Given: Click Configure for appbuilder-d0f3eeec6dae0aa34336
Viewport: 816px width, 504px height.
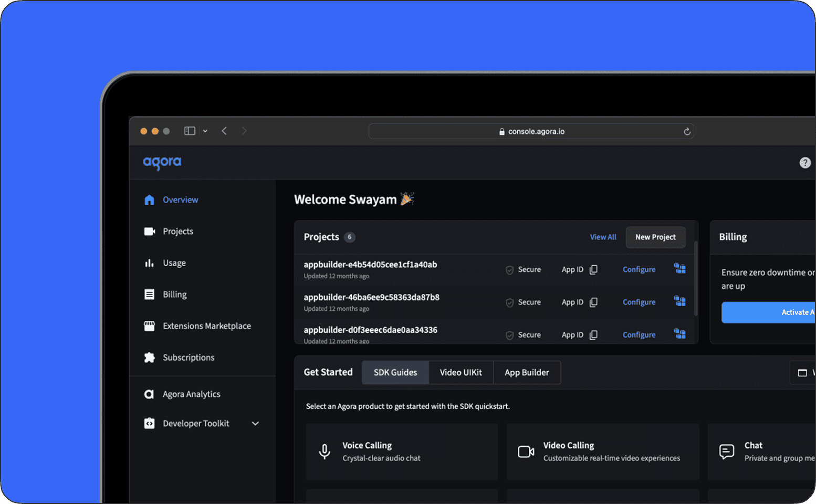Looking at the screenshot, I should pyautogui.click(x=639, y=335).
